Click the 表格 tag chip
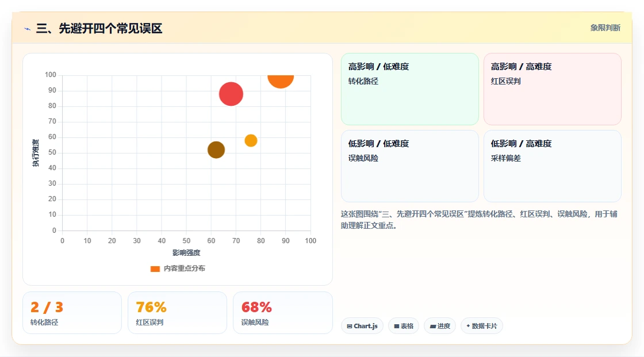Screen dimensions: 644x357 pyautogui.click(x=404, y=326)
